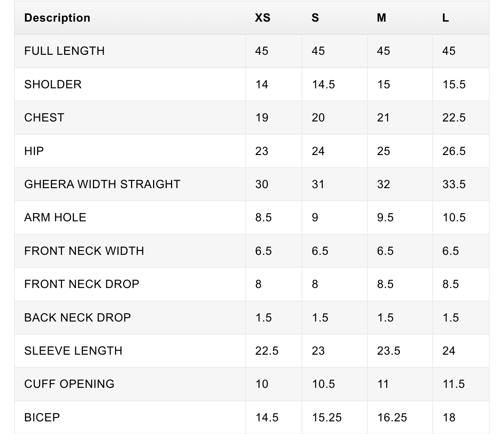
Task: Click the GHEERA WIDTH STRAIGHT label
Action: point(102,184)
